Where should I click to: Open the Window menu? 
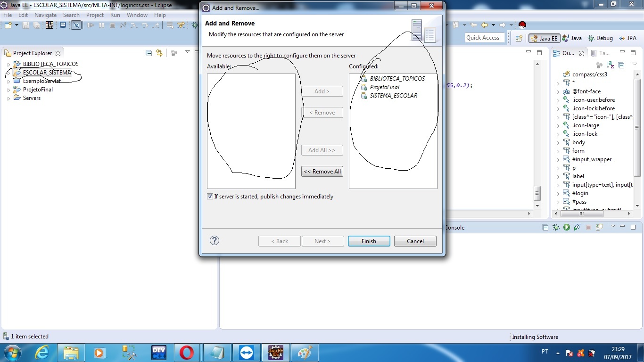[x=137, y=15]
